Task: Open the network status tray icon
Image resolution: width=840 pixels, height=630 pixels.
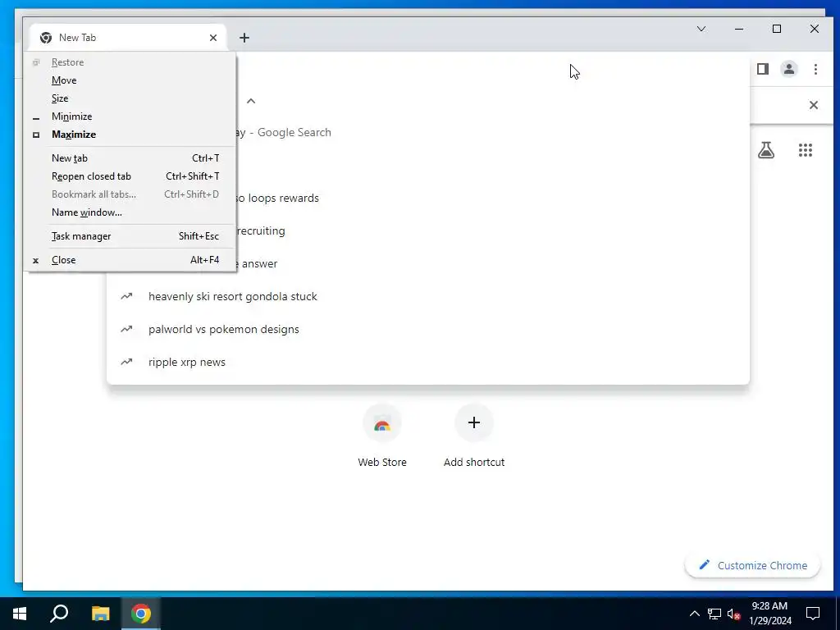Action: click(x=714, y=614)
